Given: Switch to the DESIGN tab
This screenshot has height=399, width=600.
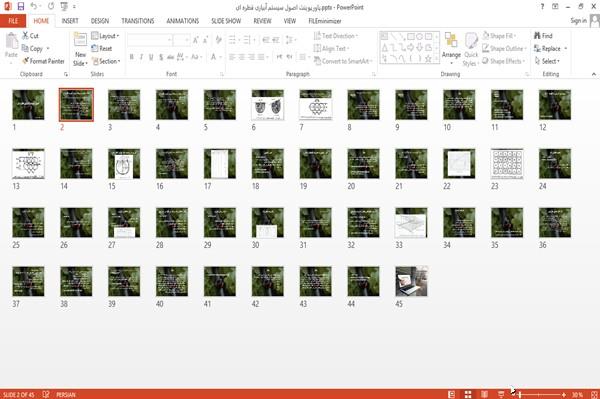Looking at the screenshot, I should click(100, 21).
